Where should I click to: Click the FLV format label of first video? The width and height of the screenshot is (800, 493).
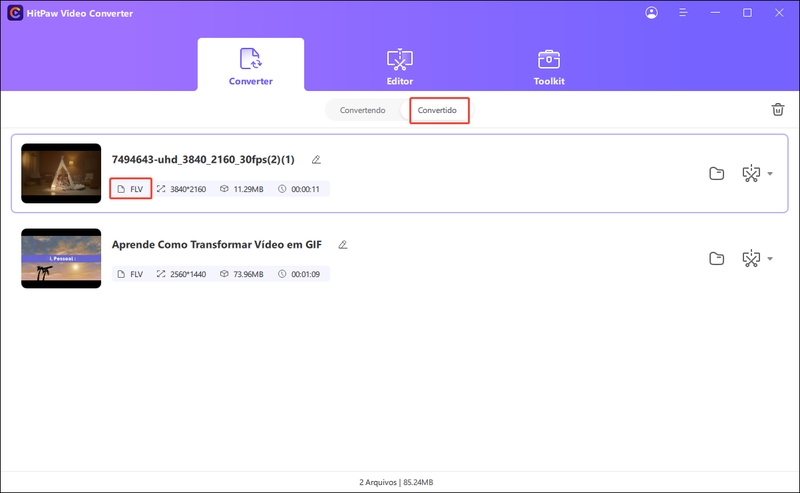point(131,189)
